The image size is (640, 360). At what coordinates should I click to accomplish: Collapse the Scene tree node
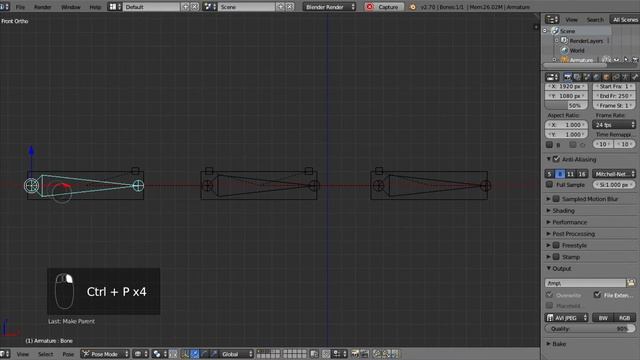point(545,31)
